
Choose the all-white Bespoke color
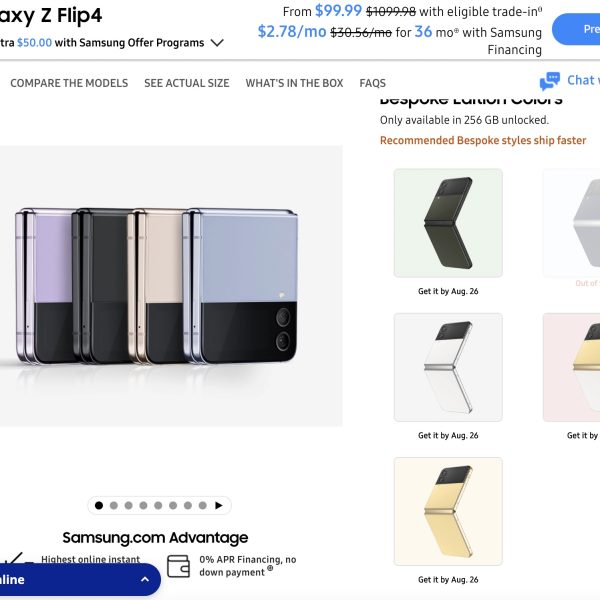(448, 367)
